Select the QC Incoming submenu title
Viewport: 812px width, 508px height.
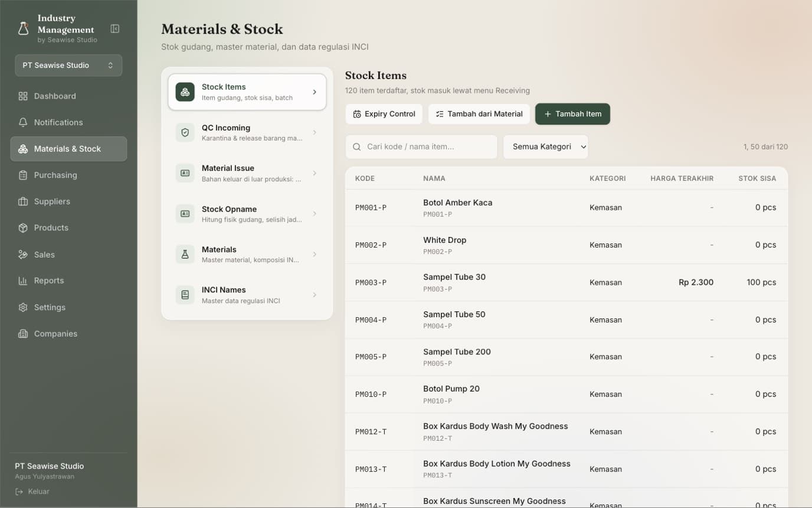(x=226, y=128)
